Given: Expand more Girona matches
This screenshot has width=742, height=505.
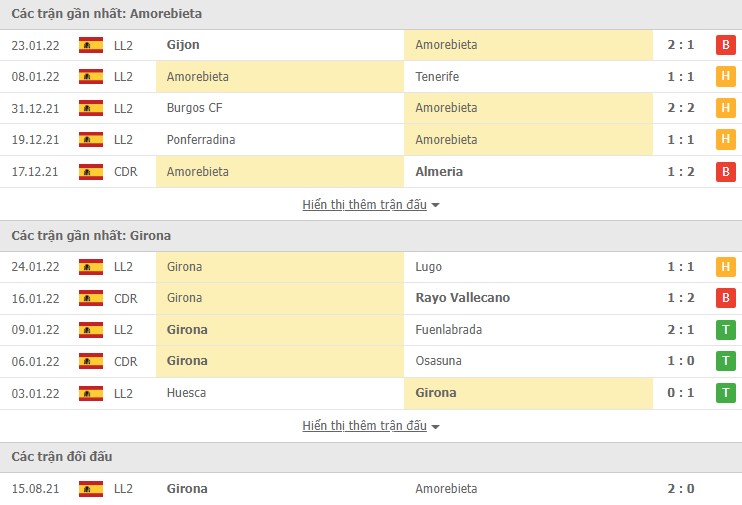Looking at the screenshot, I should (370, 425).
